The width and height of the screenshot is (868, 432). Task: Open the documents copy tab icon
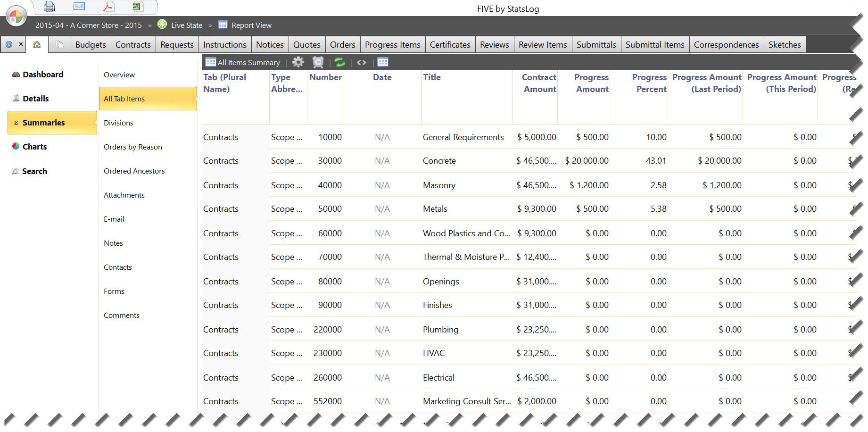coord(59,44)
